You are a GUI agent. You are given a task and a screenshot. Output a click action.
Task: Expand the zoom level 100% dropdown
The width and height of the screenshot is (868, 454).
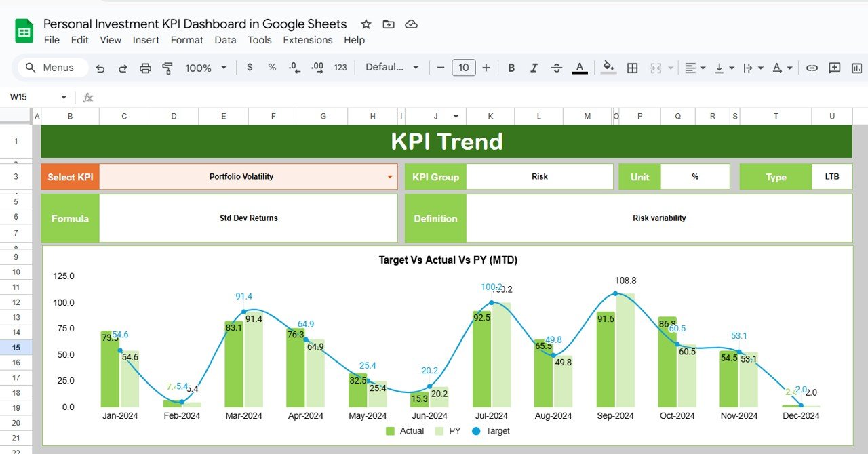click(207, 68)
